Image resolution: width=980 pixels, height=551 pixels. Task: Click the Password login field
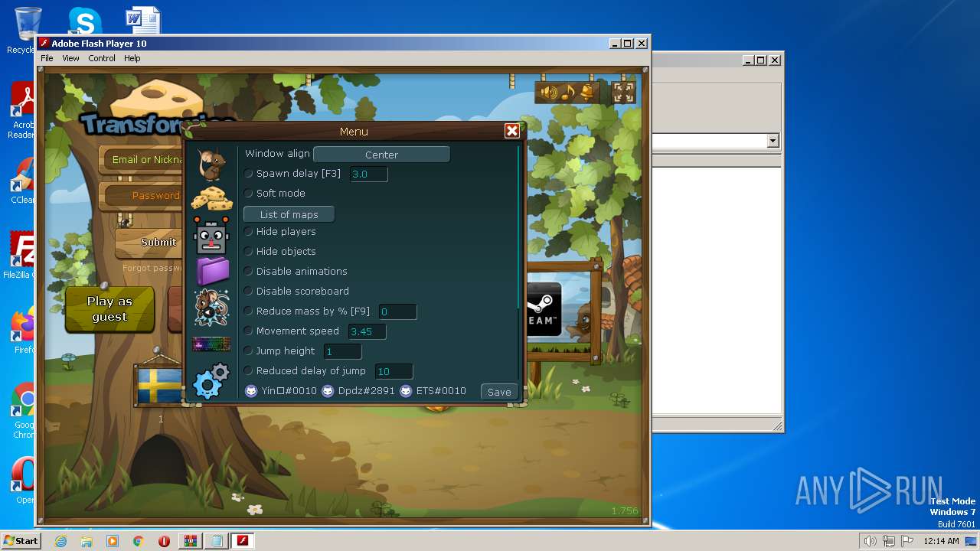coord(143,196)
